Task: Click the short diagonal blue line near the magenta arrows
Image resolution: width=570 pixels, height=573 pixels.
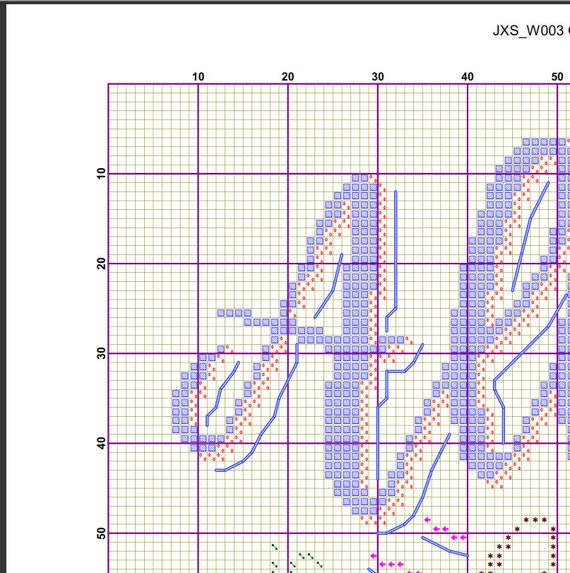Action: coord(445,546)
